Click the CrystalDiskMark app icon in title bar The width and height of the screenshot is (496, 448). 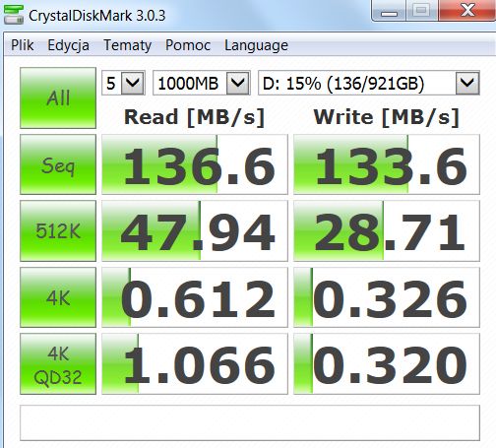14,15
